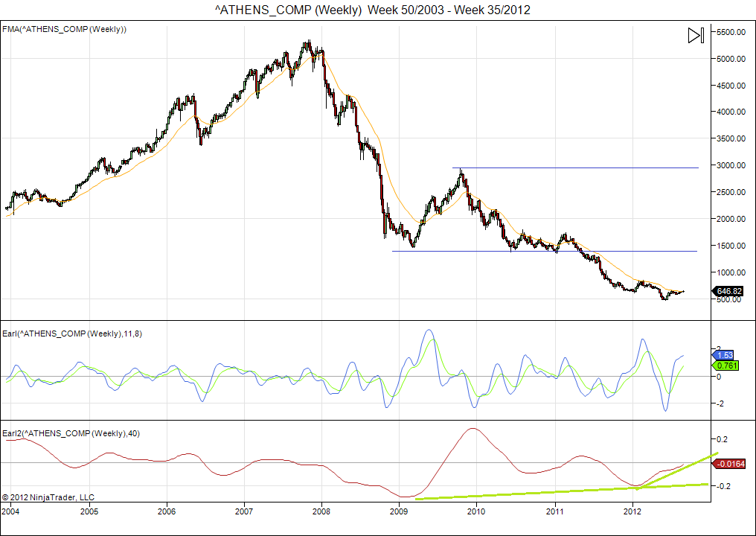Click the 2012 label on time axis

[x=632, y=512]
